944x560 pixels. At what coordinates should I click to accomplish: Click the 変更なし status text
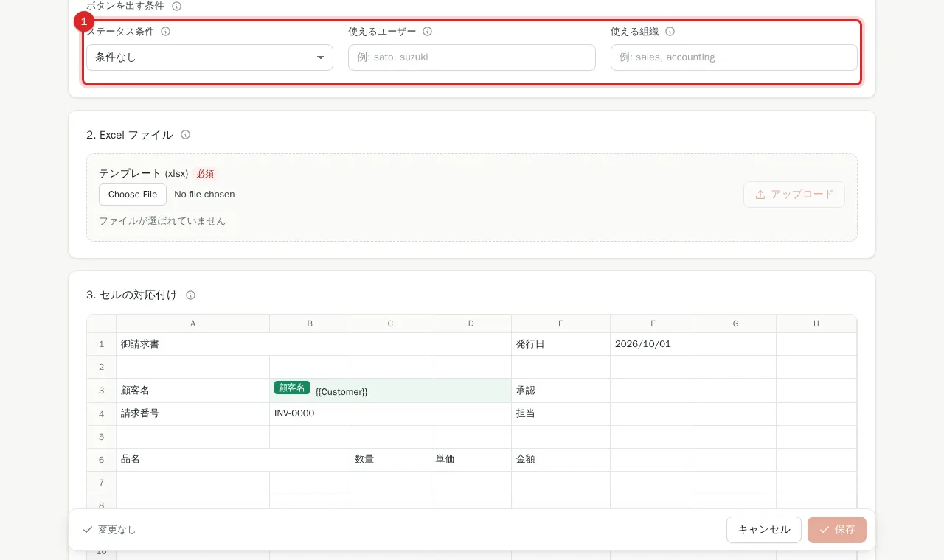pos(117,530)
